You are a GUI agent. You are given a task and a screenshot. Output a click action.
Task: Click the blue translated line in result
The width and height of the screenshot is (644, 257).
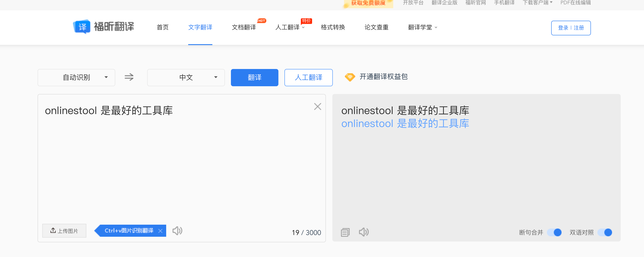coord(405,124)
